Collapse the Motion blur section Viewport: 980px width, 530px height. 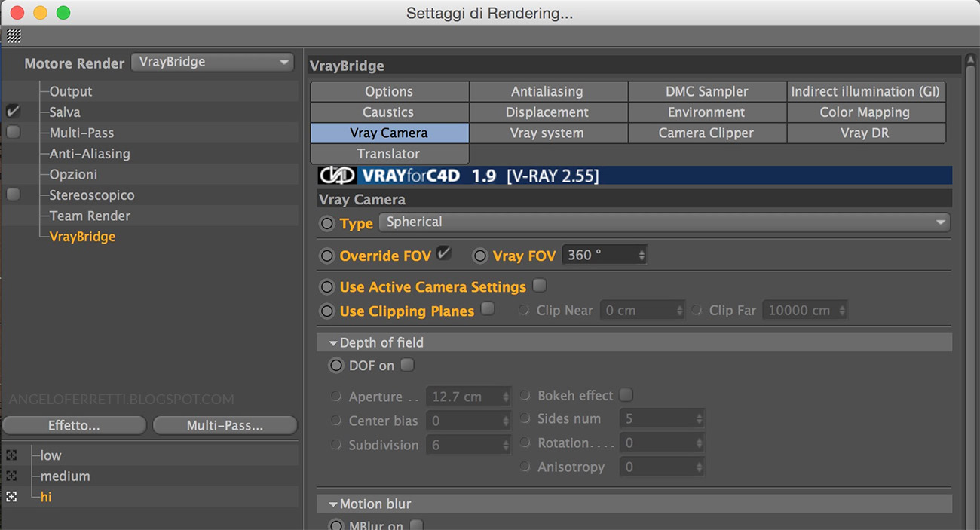(x=333, y=504)
